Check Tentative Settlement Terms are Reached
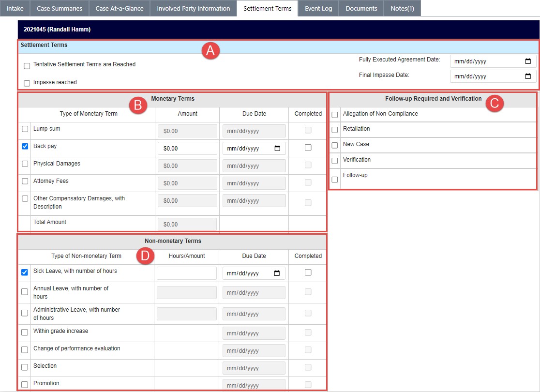The image size is (540, 392). 27,66
